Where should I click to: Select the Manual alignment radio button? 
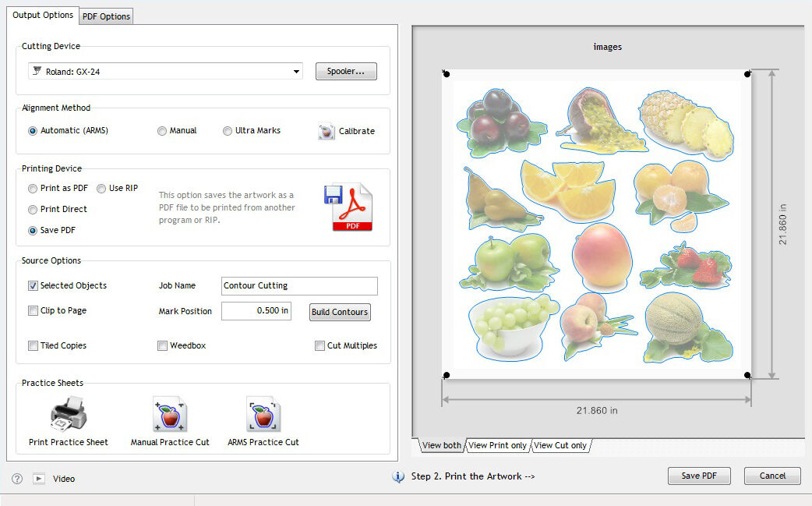[162, 131]
